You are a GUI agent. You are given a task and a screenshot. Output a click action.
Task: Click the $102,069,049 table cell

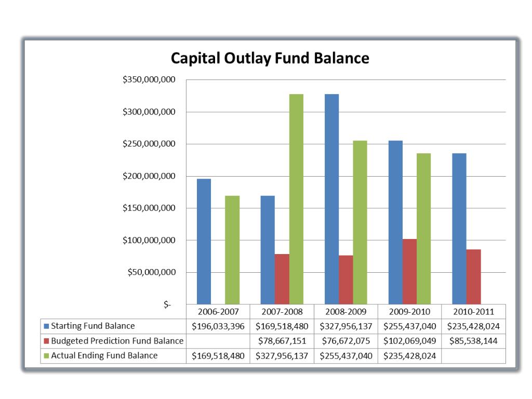pos(409,341)
